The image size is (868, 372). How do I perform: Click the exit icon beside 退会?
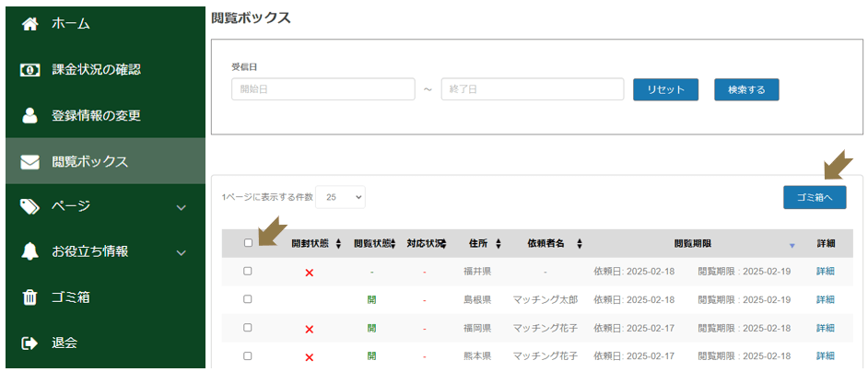(x=29, y=343)
